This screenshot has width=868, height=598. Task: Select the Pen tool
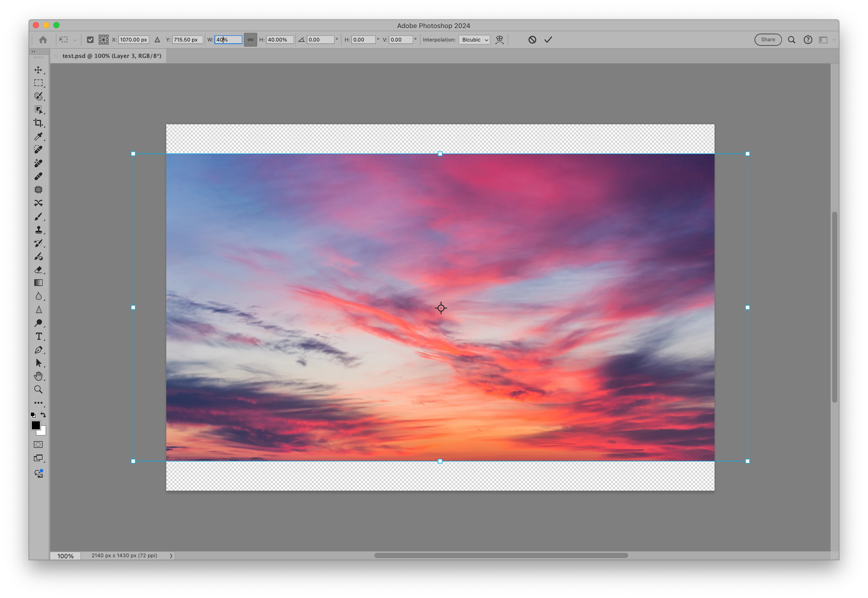click(x=38, y=350)
